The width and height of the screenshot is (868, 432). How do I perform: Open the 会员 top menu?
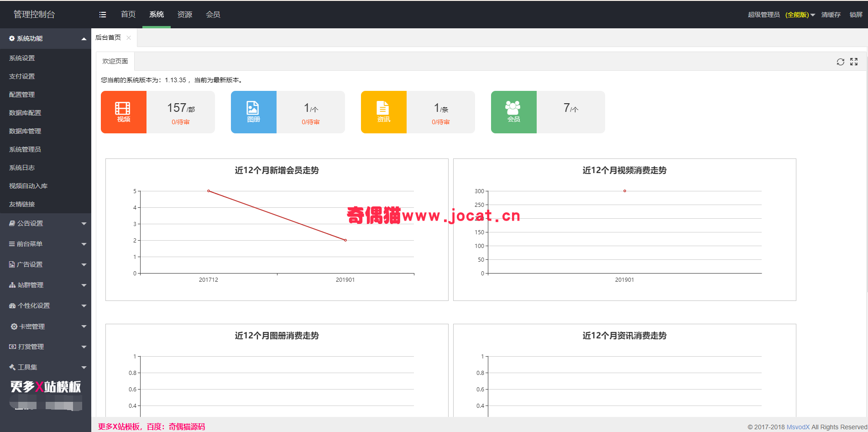(x=213, y=15)
